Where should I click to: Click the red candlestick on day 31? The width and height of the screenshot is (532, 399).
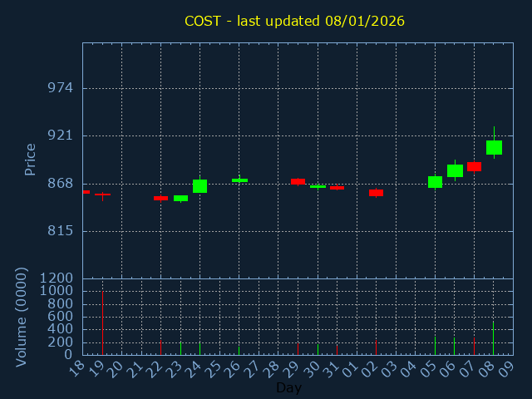337,187
